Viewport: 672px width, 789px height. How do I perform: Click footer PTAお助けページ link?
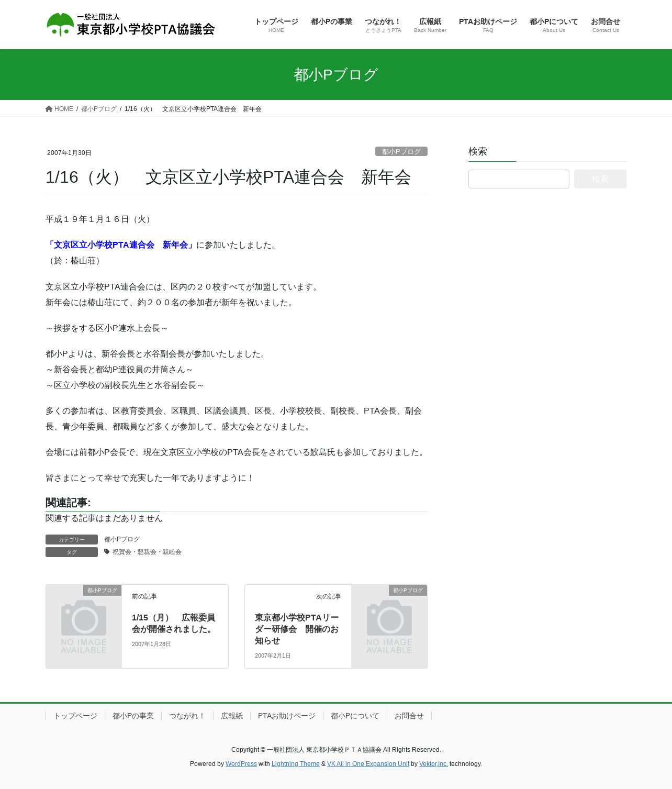(287, 716)
